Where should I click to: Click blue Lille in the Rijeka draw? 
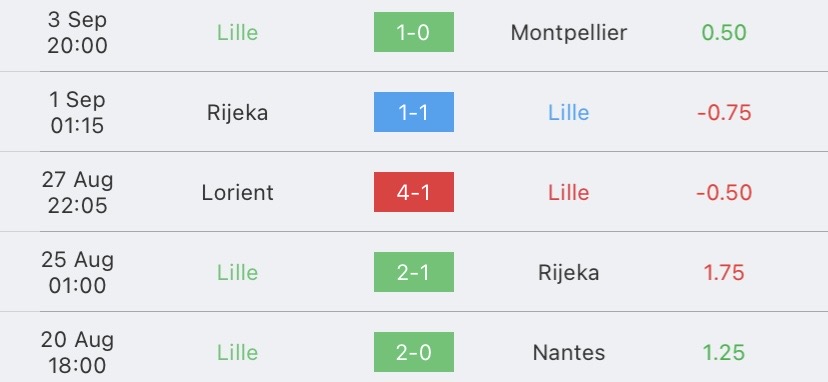[x=569, y=113]
